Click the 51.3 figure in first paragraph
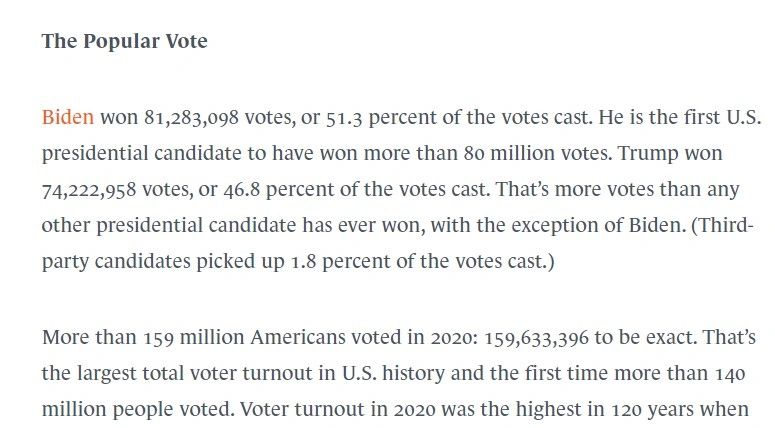 tap(344, 118)
